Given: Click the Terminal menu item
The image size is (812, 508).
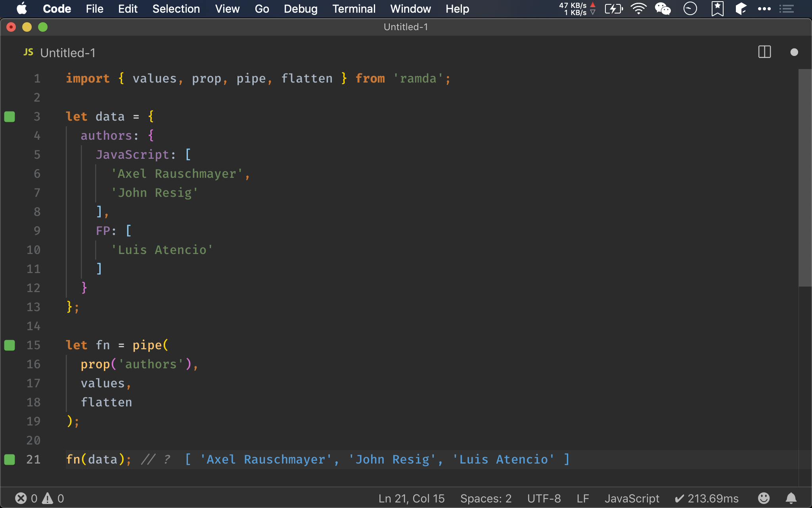Looking at the screenshot, I should (353, 8).
